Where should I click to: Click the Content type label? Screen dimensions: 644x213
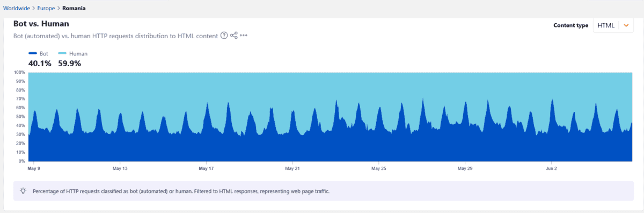pyautogui.click(x=570, y=25)
